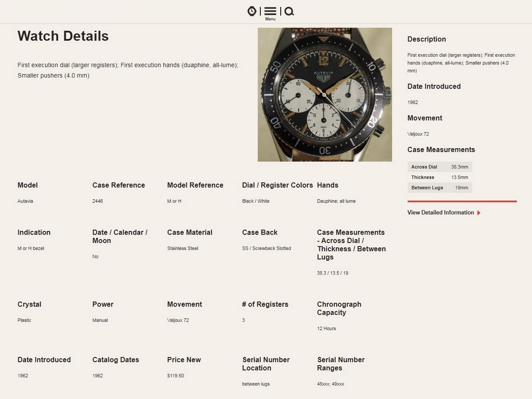Select the Across Dial measurement row

[439, 167]
